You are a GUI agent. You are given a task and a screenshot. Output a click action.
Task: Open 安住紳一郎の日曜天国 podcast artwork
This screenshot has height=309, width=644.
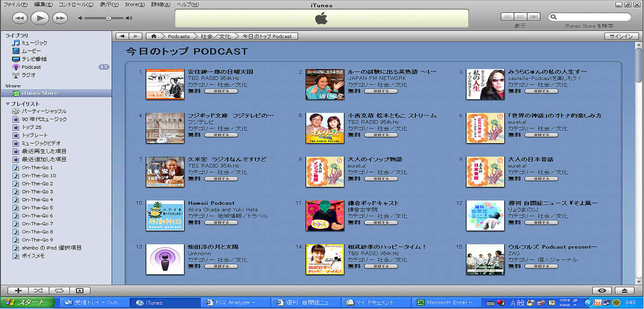[x=165, y=84]
